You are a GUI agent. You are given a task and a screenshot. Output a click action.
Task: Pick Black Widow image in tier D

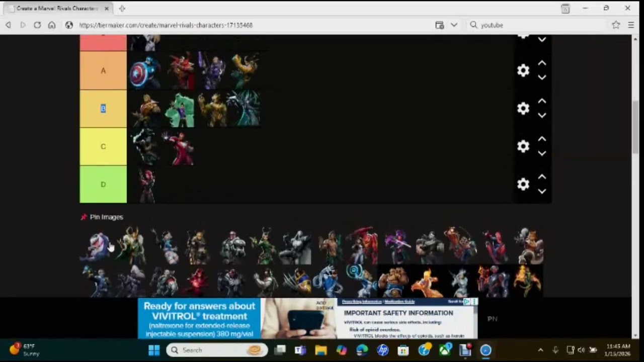click(x=146, y=185)
